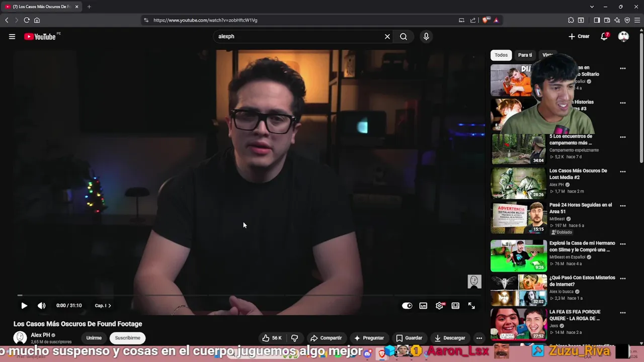644x362 pixels.
Task: Close the YouTube browser tab
Action: pos(76,7)
